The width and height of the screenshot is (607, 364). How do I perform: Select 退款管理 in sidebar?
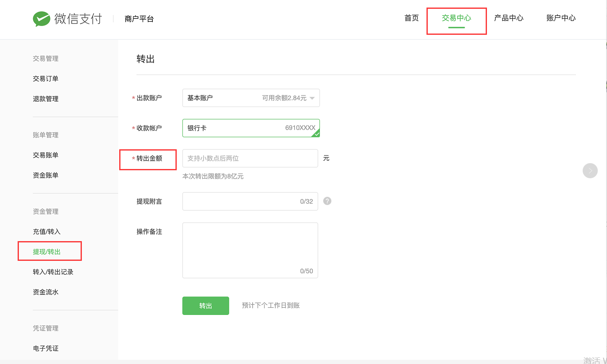46,99
